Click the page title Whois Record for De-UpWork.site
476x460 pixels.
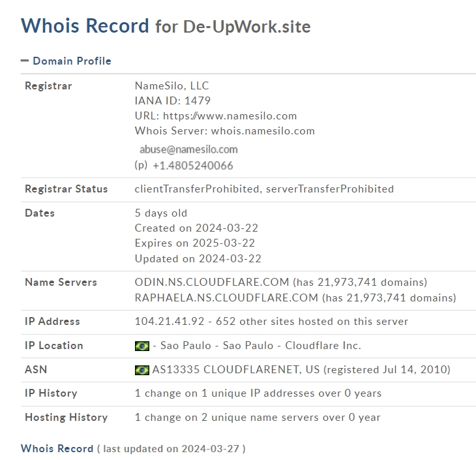tap(166, 26)
